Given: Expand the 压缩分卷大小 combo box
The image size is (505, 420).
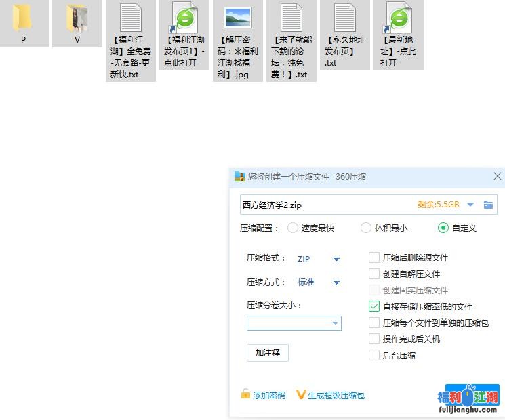Looking at the screenshot, I should coord(335,324).
